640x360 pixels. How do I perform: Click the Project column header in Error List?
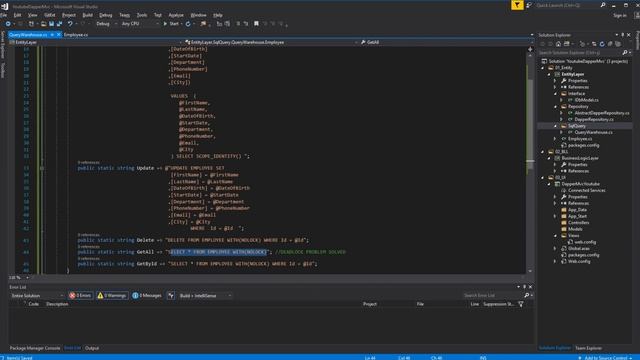tap(370, 304)
